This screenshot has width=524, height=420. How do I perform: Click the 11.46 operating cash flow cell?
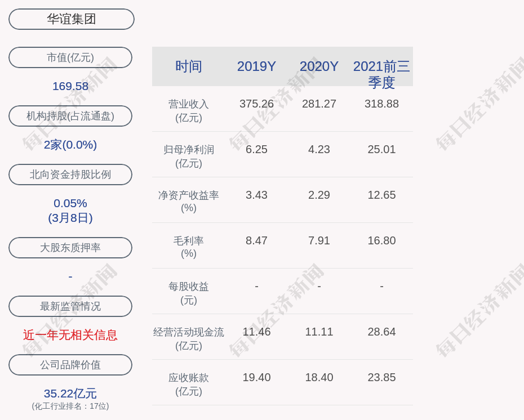257,332
